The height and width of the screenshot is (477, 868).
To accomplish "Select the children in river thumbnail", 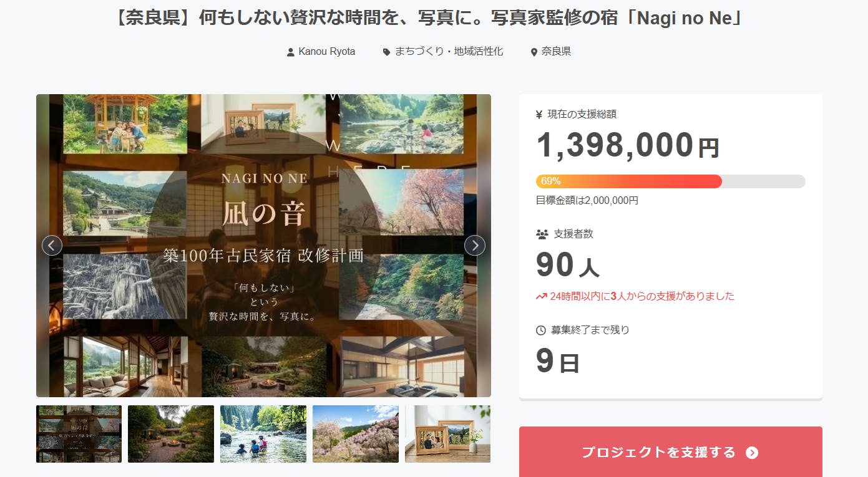I will point(263,434).
